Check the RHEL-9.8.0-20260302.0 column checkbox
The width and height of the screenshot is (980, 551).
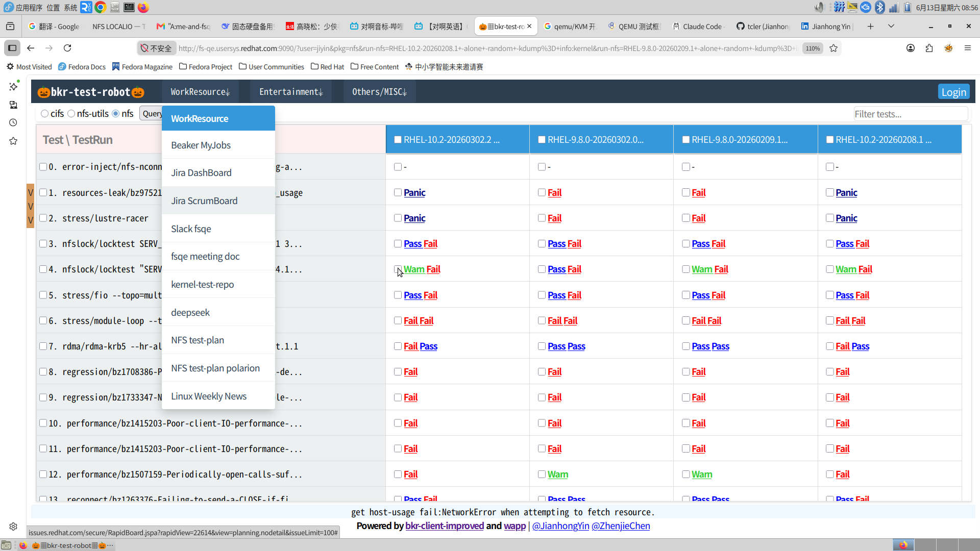[542, 140]
